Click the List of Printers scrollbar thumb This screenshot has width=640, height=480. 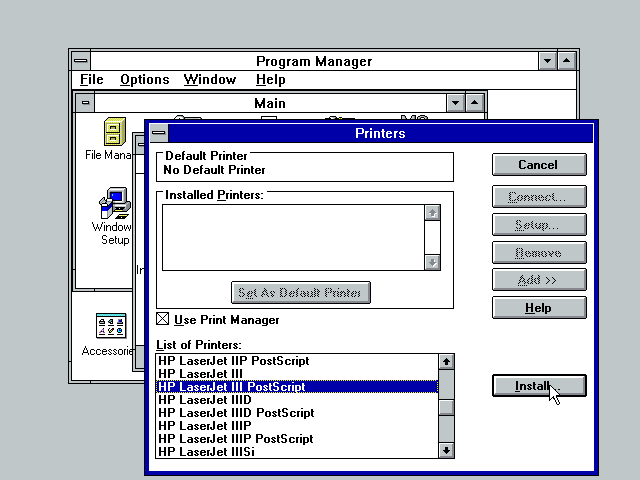pos(447,407)
